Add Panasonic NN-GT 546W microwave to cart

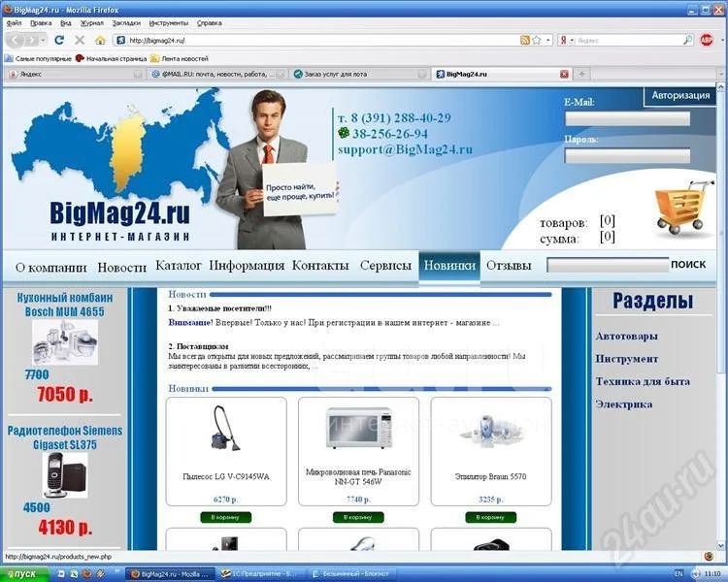358,517
